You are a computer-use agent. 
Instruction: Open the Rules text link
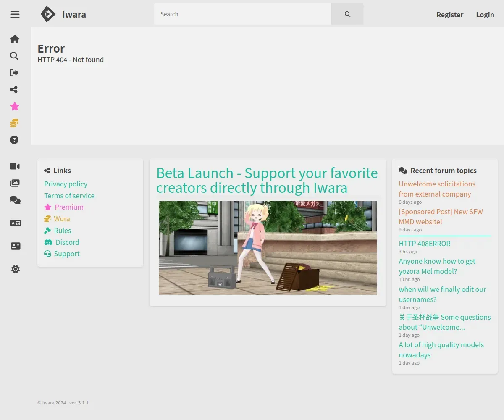[x=63, y=231]
